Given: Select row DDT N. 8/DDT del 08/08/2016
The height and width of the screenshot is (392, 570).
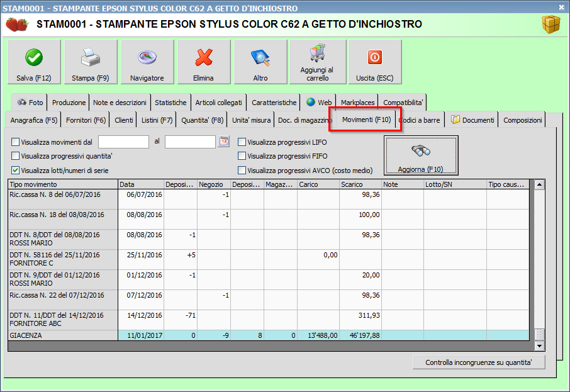Looking at the screenshot, I should (269, 239).
